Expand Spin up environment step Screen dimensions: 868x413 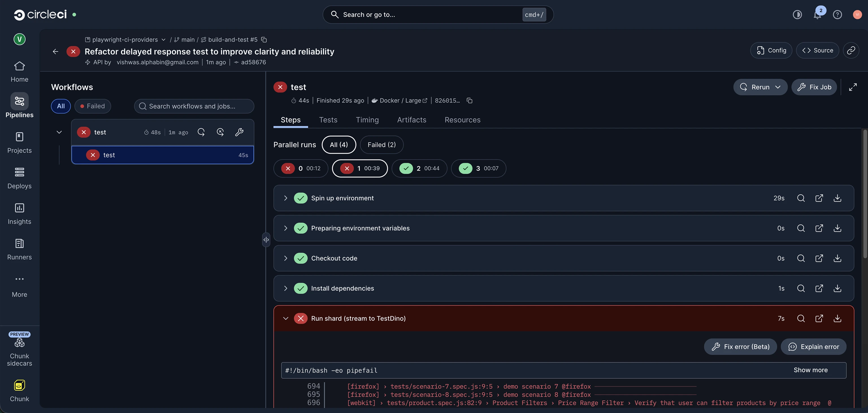[x=285, y=198]
